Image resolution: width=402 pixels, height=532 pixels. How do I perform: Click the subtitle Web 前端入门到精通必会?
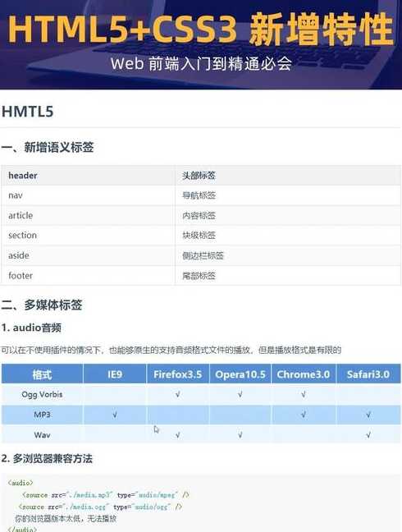201,63
